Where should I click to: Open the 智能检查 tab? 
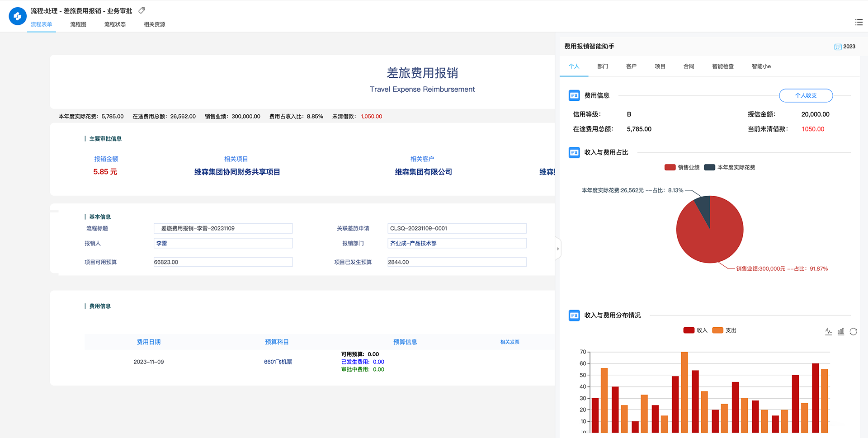click(x=722, y=66)
